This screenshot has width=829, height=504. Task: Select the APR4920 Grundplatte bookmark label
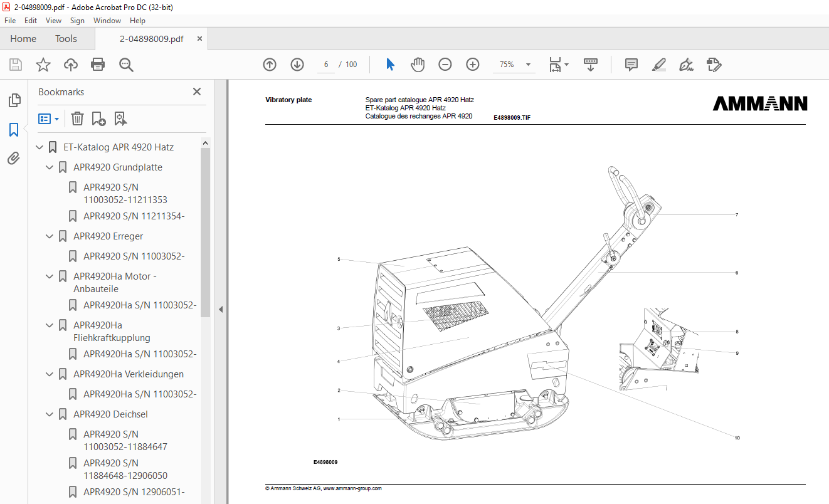[118, 167]
